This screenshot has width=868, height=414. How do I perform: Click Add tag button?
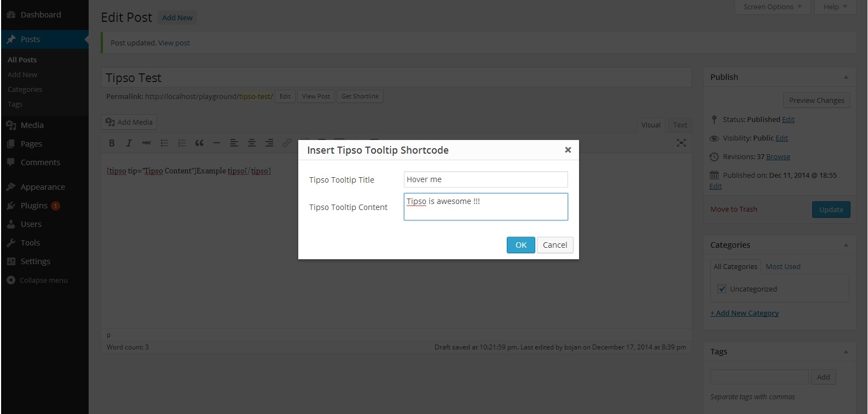pos(824,377)
